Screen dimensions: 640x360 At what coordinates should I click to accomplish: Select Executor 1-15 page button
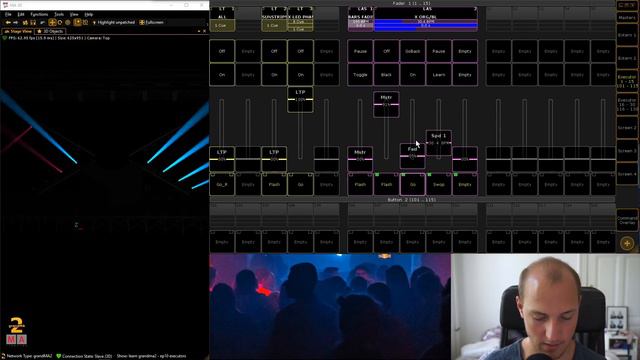(627, 81)
